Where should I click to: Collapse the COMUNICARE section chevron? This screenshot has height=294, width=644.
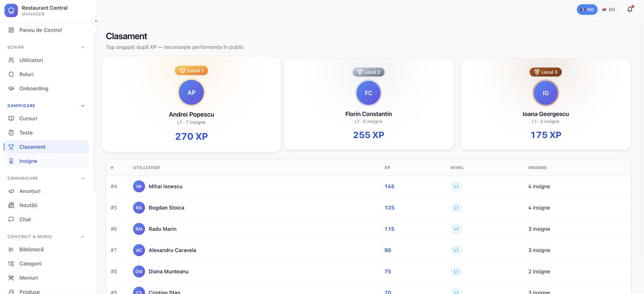click(83, 178)
